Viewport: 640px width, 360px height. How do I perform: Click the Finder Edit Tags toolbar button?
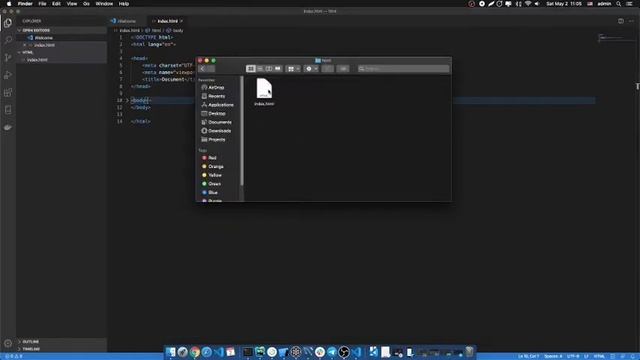click(343, 69)
